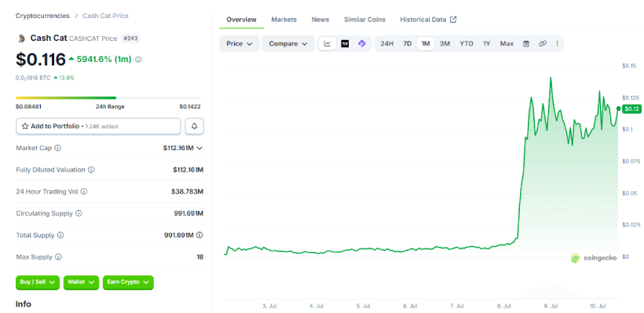
Task: Click the Info section heading
Action: [x=24, y=304]
